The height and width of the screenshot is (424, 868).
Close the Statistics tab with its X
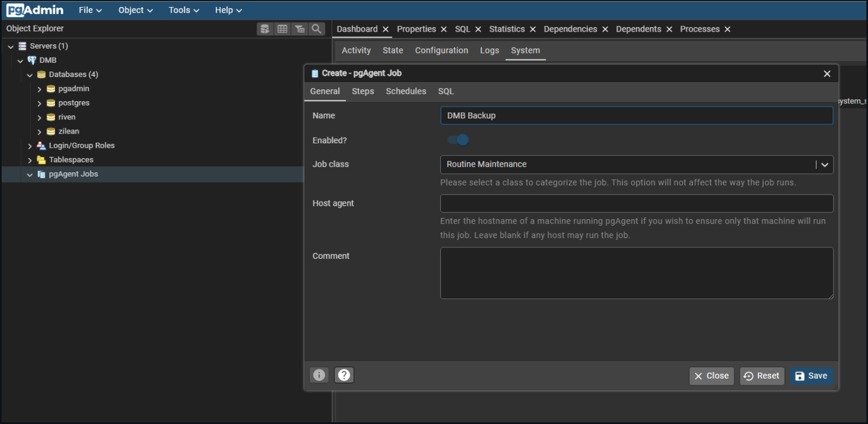pos(533,29)
